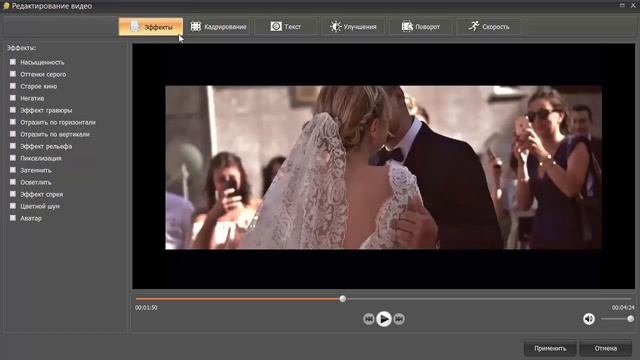Toggle the Старое кино effect
Viewport: 640px width, 360px height.
click(13, 86)
